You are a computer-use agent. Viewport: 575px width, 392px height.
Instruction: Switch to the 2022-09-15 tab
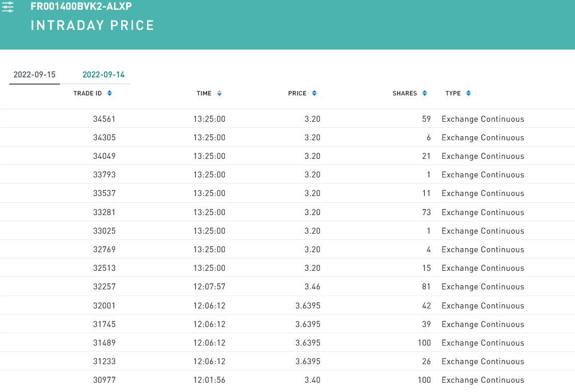coord(35,74)
